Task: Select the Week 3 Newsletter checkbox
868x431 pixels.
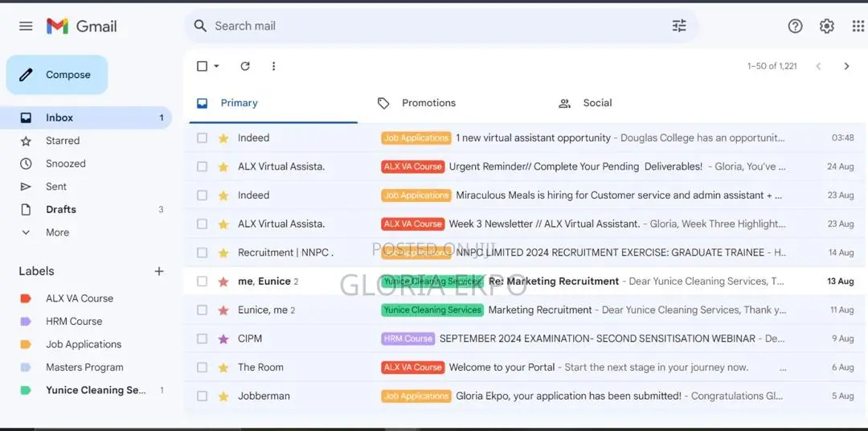Action: point(202,224)
